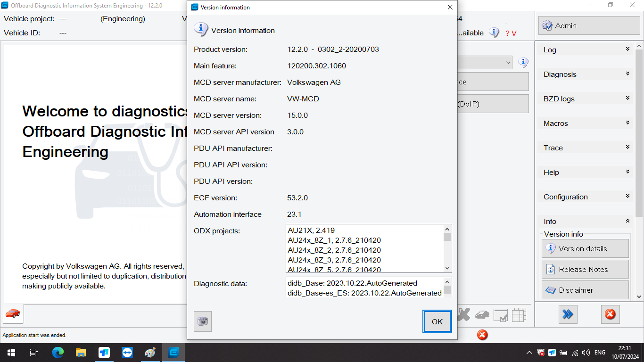Open Microsoft Edge from the taskbar
The height and width of the screenshot is (362, 644).
[58, 353]
